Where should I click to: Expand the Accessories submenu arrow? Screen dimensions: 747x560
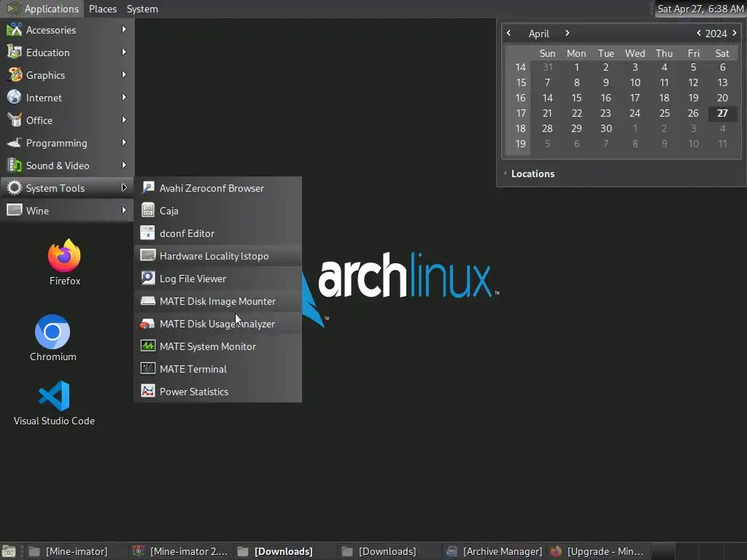(x=124, y=29)
